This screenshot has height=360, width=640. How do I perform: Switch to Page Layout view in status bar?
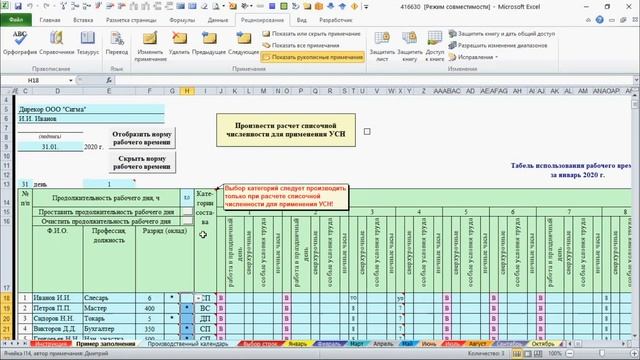527,354
